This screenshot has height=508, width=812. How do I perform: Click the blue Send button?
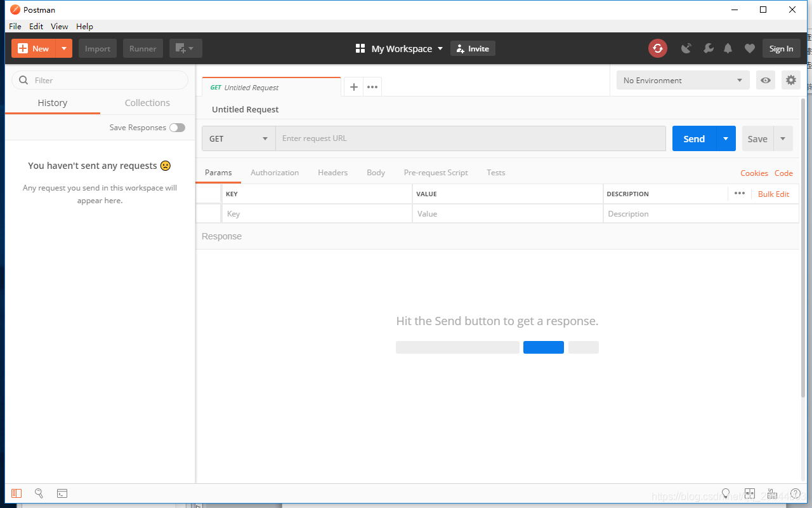[x=694, y=138]
